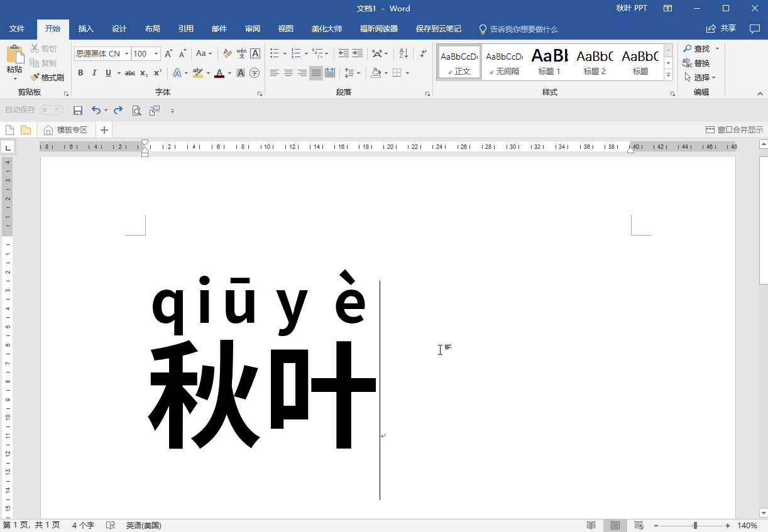Apply the dark red font color
The image size is (768, 532).
pyautogui.click(x=219, y=73)
